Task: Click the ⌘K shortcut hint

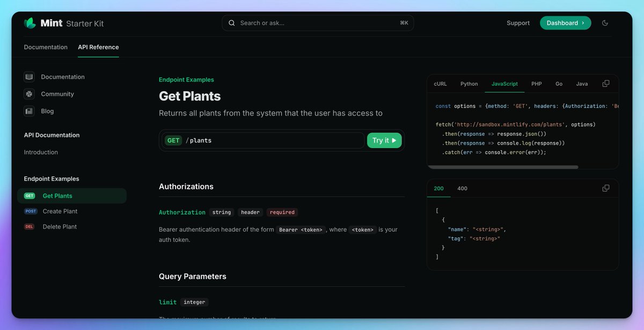Action: [404, 23]
